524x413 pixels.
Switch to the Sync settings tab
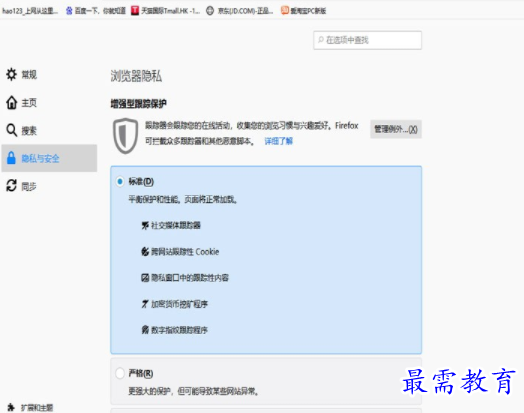click(x=49, y=186)
